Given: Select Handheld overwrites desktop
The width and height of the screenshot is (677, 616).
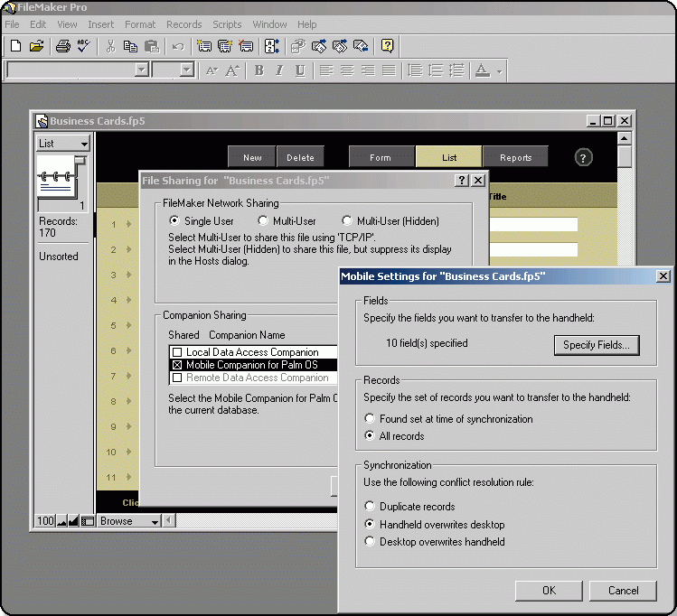Looking at the screenshot, I should [369, 524].
